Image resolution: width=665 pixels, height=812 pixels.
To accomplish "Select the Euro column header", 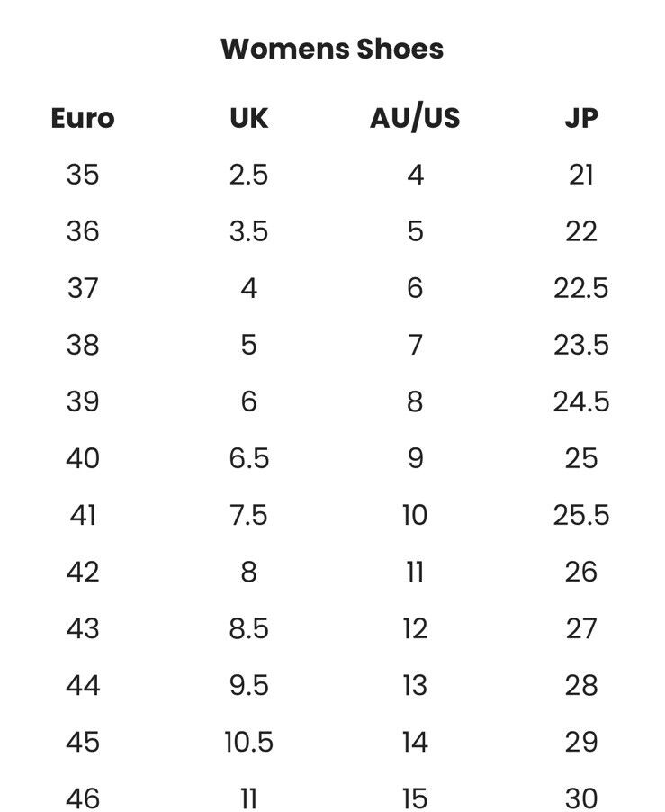I will (83, 118).
